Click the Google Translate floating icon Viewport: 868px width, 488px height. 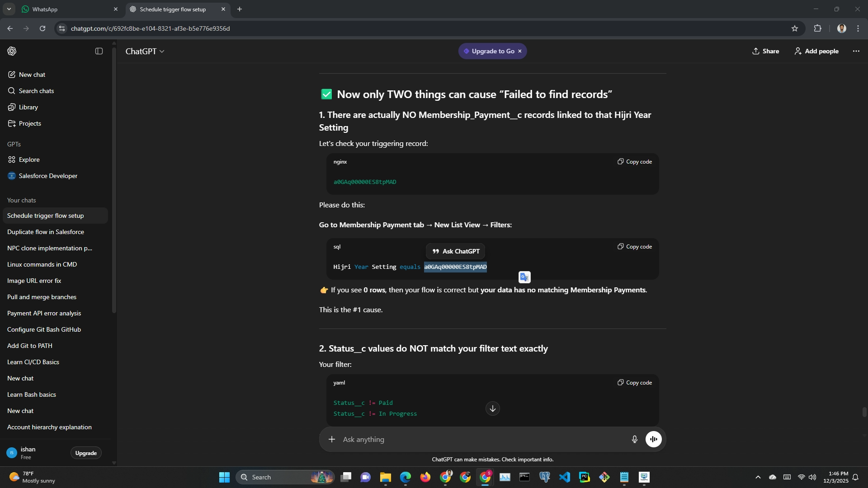[524, 277]
